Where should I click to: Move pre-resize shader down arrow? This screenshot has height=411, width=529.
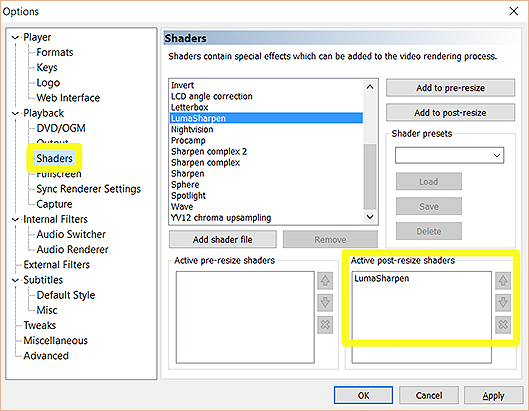point(325,302)
